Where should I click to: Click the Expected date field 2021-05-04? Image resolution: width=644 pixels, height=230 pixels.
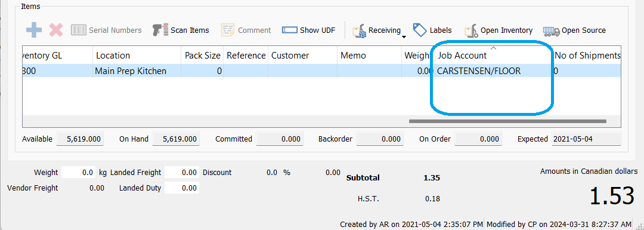(587, 139)
